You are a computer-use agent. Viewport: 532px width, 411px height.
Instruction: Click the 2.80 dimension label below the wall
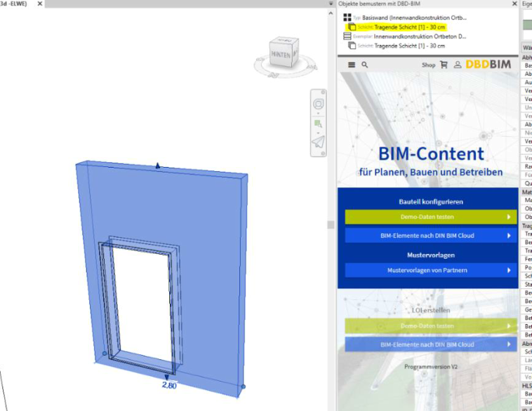(169, 385)
